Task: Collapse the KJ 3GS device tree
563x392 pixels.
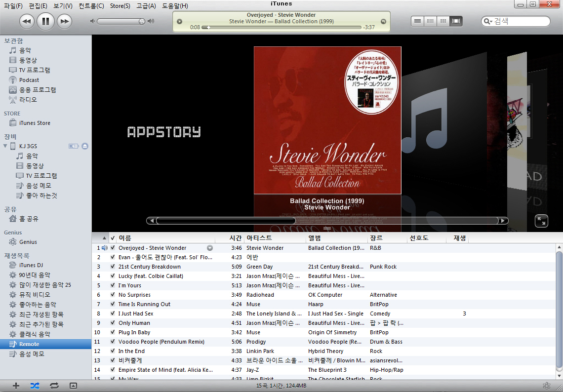Action: (x=5, y=146)
